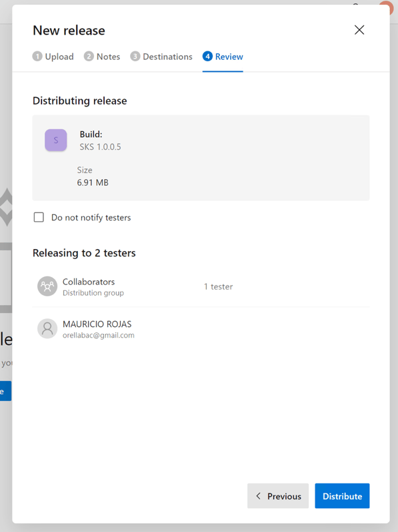398x532 pixels.
Task: Click the step 4 number circle
Action: coord(207,57)
